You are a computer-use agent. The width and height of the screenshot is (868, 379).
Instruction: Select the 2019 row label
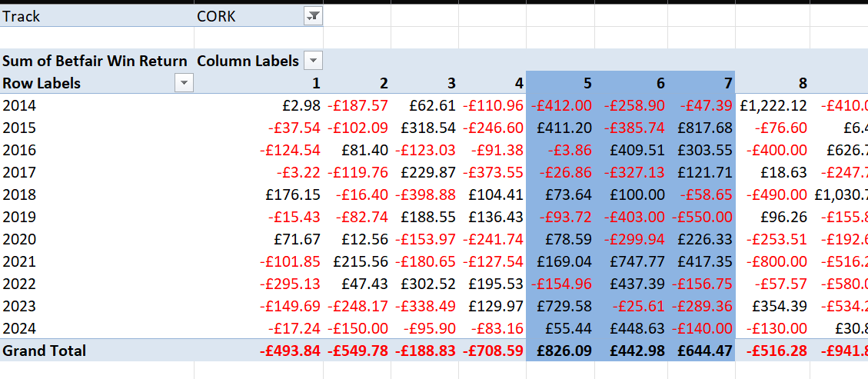pos(97,217)
